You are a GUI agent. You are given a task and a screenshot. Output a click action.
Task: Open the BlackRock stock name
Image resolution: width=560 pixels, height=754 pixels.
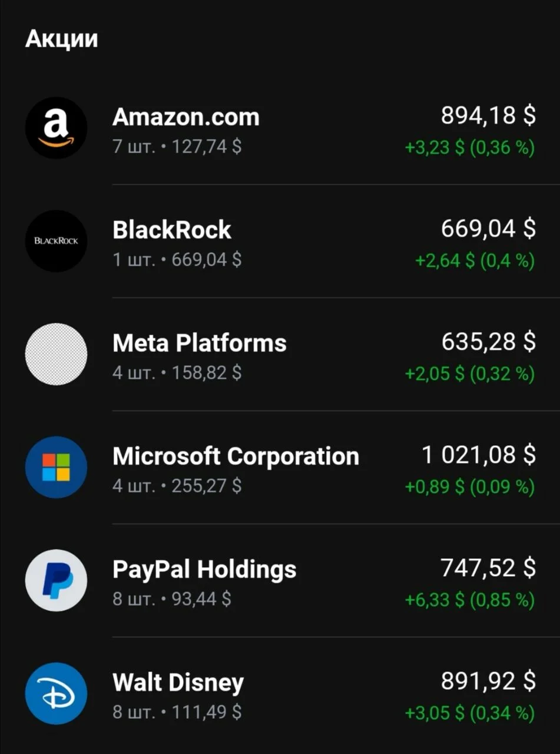172,230
